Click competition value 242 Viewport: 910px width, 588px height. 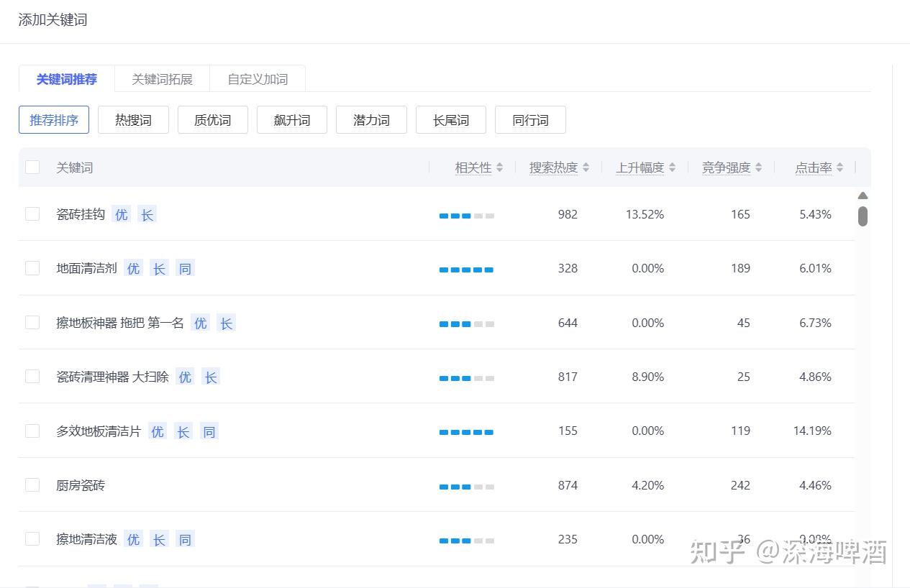click(740, 485)
